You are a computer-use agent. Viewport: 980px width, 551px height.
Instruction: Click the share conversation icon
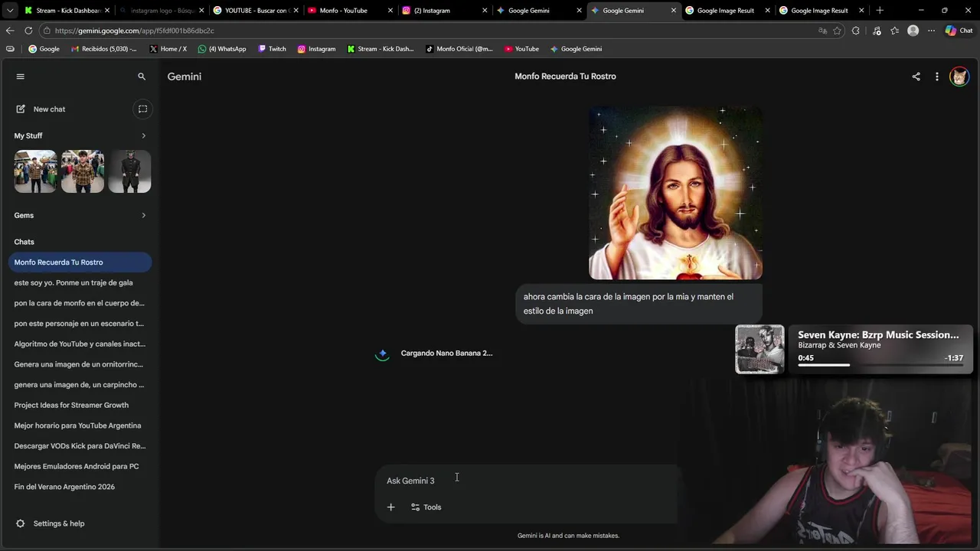click(x=916, y=77)
